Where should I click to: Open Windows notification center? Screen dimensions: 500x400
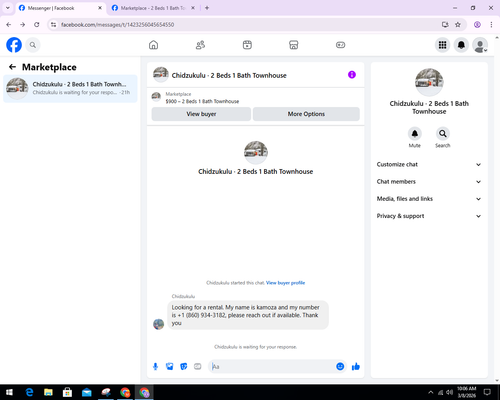click(x=487, y=392)
